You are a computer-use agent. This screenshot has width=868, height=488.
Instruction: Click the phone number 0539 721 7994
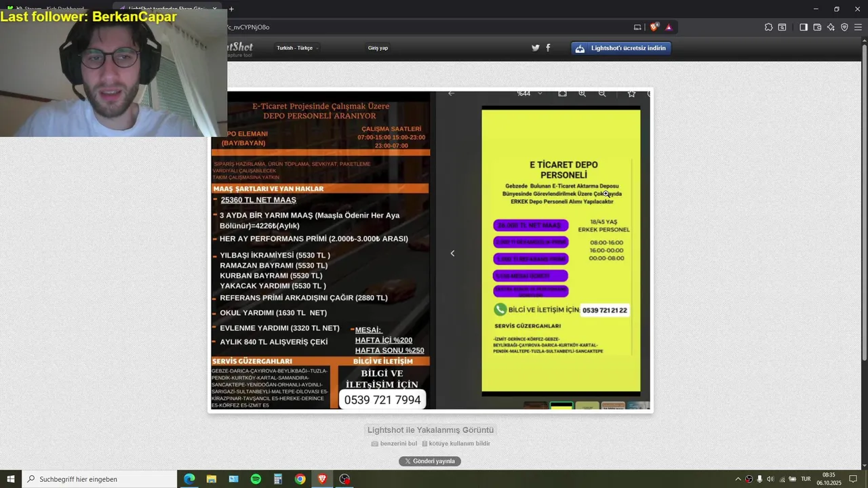[382, 400]
